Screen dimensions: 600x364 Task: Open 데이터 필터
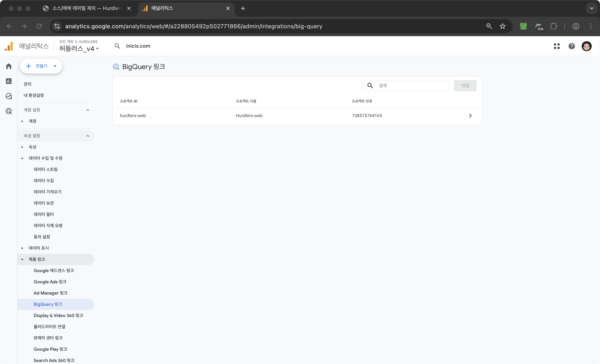(44, 214)
